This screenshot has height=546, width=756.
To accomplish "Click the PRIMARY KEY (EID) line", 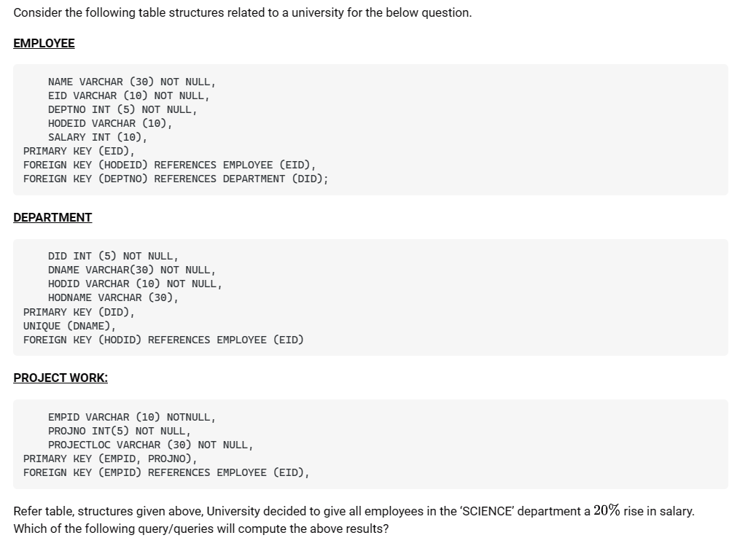I will pos(79,151).
